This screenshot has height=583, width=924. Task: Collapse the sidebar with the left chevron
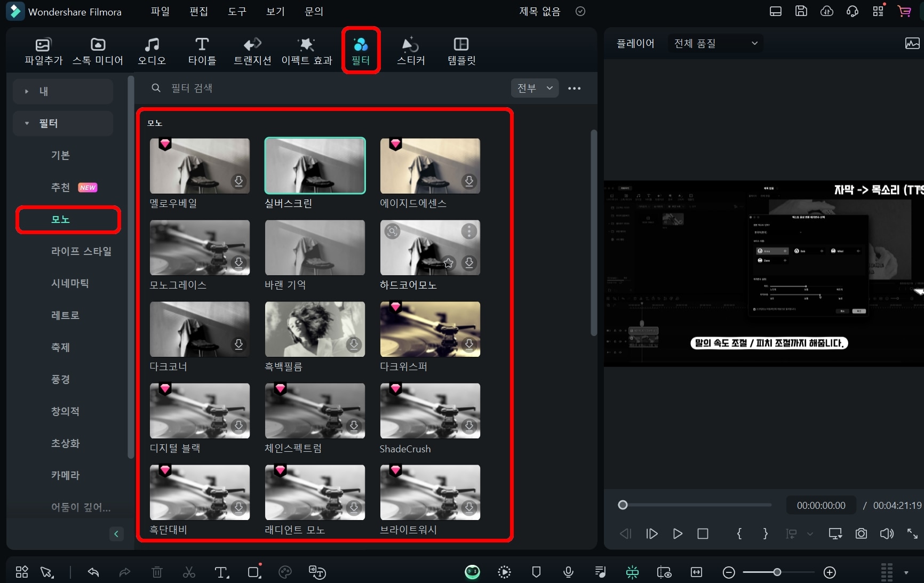116,534
